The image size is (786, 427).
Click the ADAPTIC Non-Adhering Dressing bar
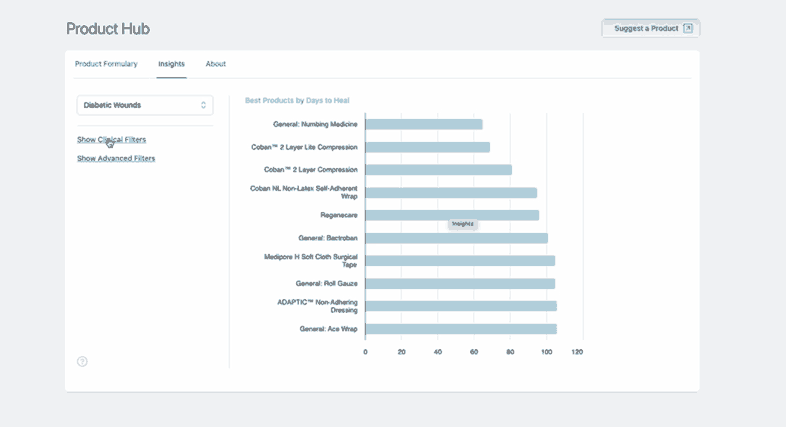point(461,306)
